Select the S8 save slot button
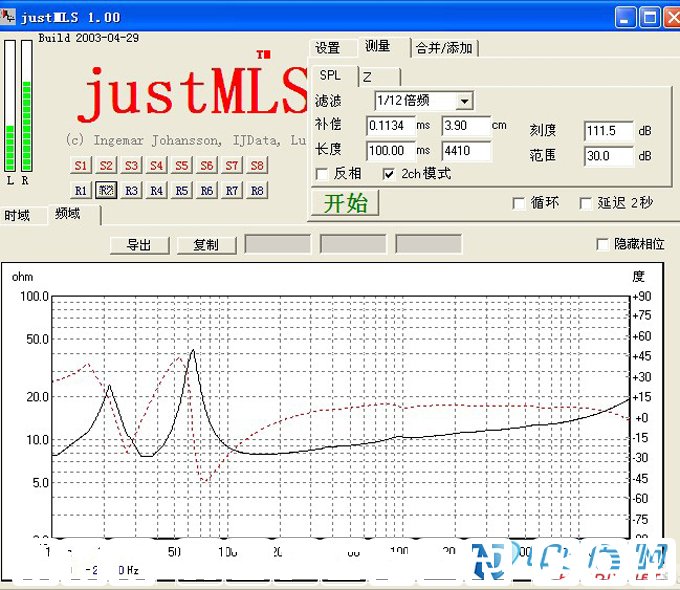Screen dimensions: 680x590 pos(257,165)
